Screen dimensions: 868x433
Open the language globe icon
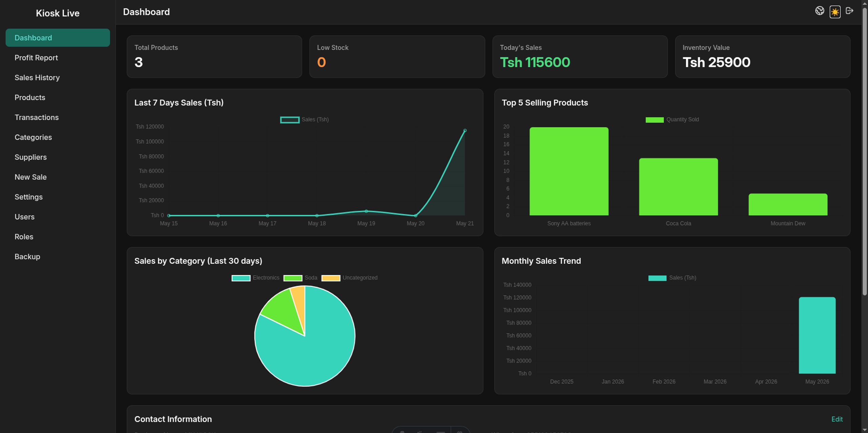[820, 11]
